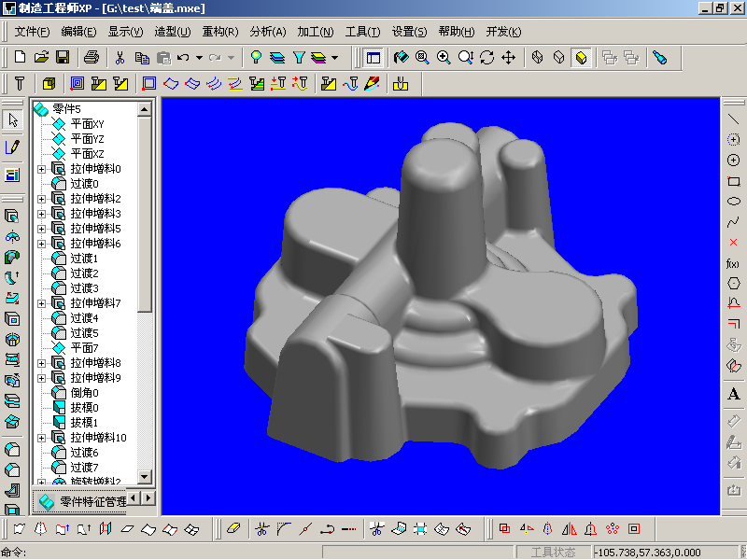Viewport: 747px width, 560px height.
Task: Toggle shaded display mode button
Action: point(580,57)
